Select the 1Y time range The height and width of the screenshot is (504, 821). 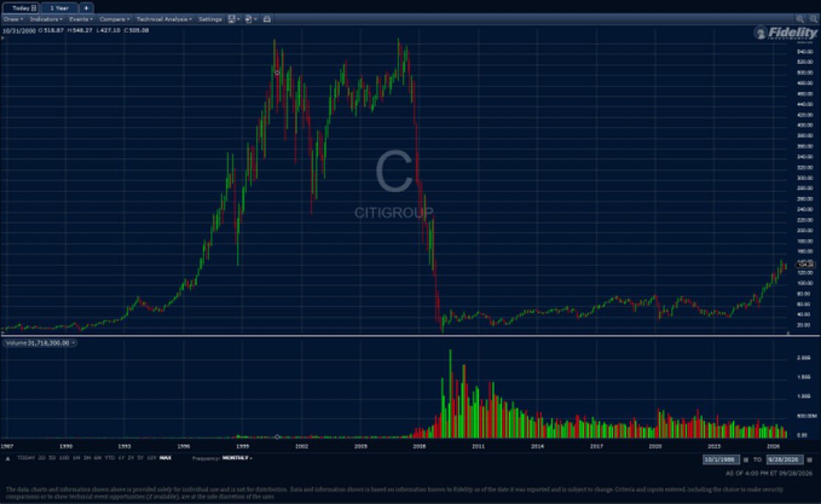(121, 458)
